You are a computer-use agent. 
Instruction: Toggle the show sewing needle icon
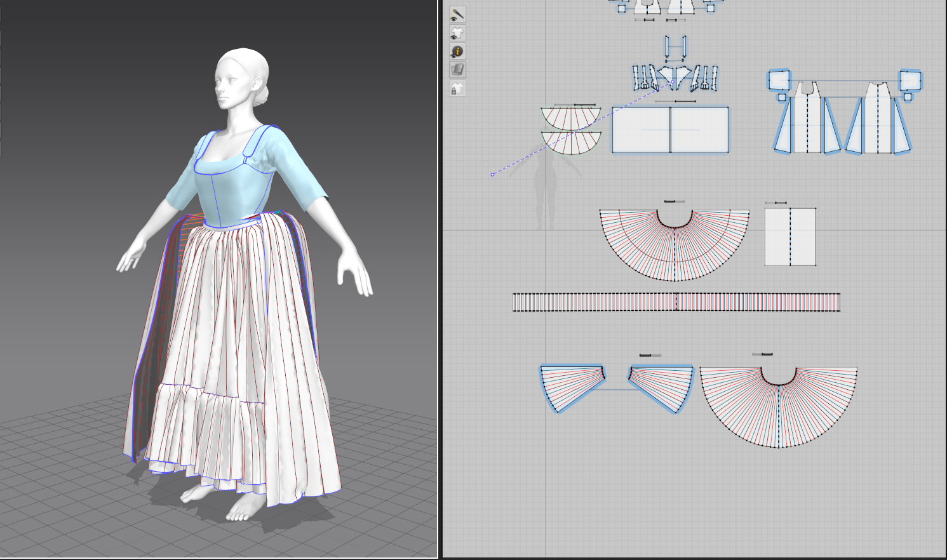tap(457, 14)
